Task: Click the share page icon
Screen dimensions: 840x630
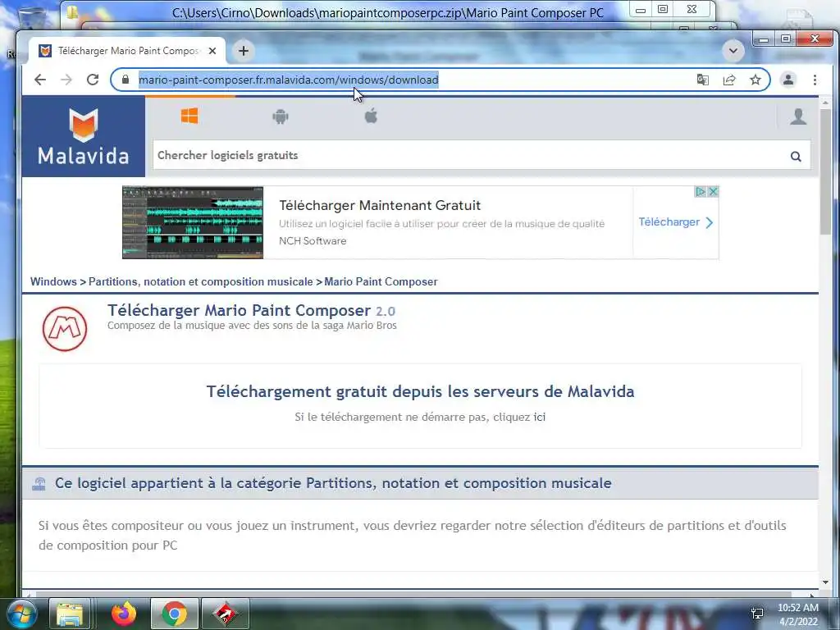Action: tap(729, 80)
